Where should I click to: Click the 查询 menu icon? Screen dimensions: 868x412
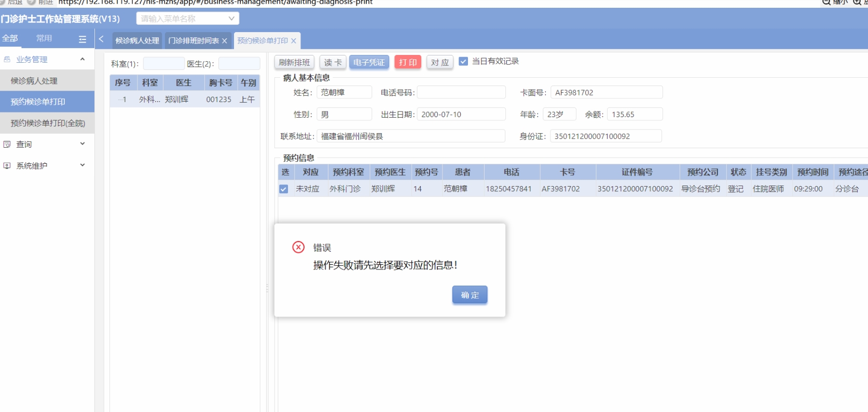7,145
